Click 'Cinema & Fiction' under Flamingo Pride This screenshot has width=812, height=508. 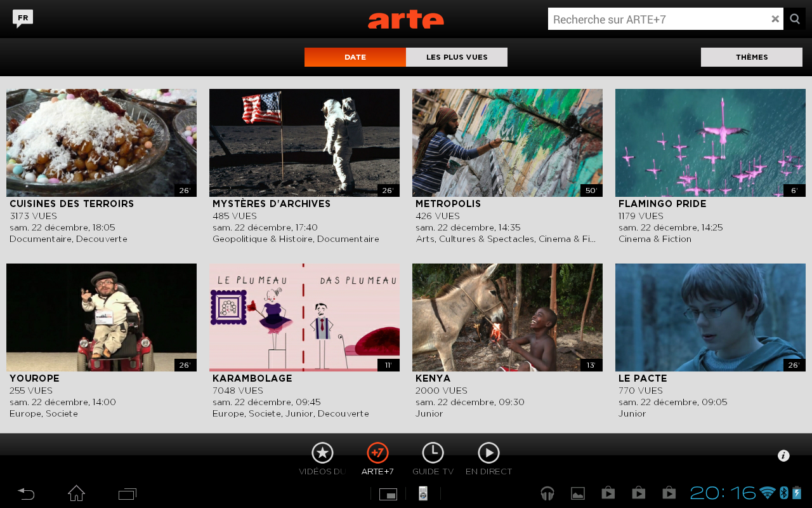pos(655,239)
